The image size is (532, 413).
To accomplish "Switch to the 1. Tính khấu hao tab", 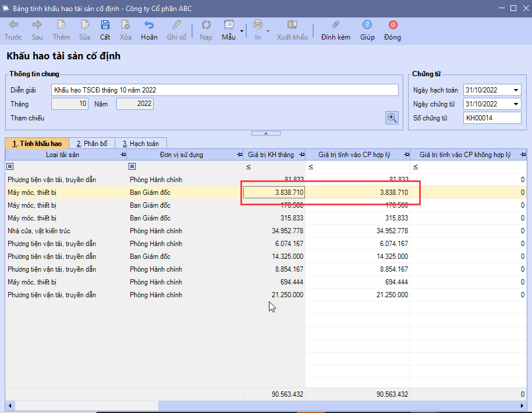I will click(37, 144).
